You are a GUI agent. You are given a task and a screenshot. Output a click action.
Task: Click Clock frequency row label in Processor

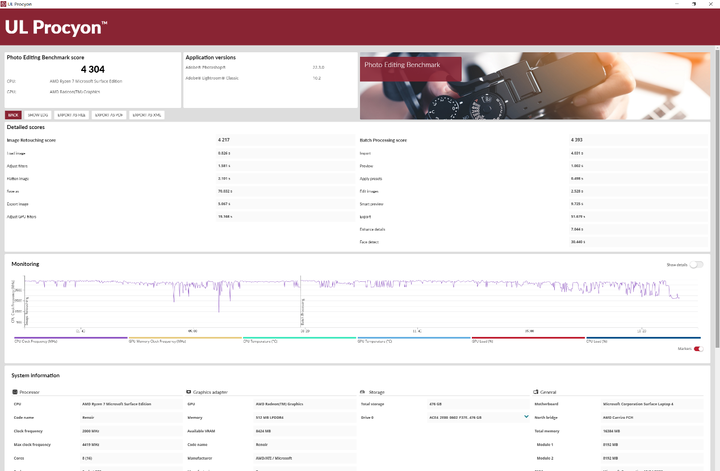click(28, 431)
